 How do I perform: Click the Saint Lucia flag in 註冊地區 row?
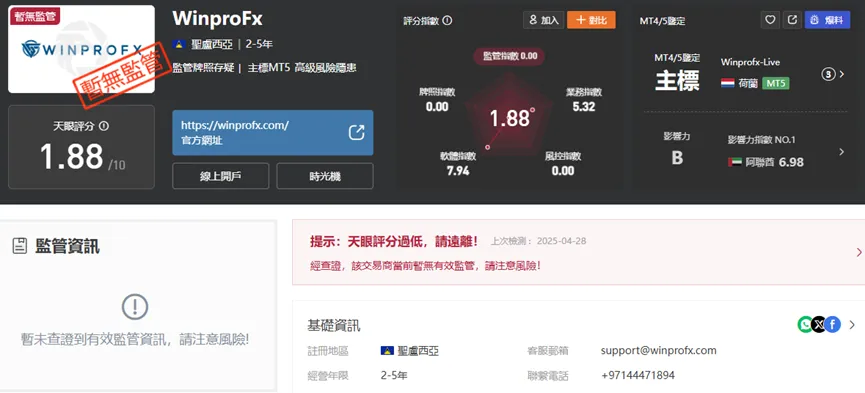[387, 350]
